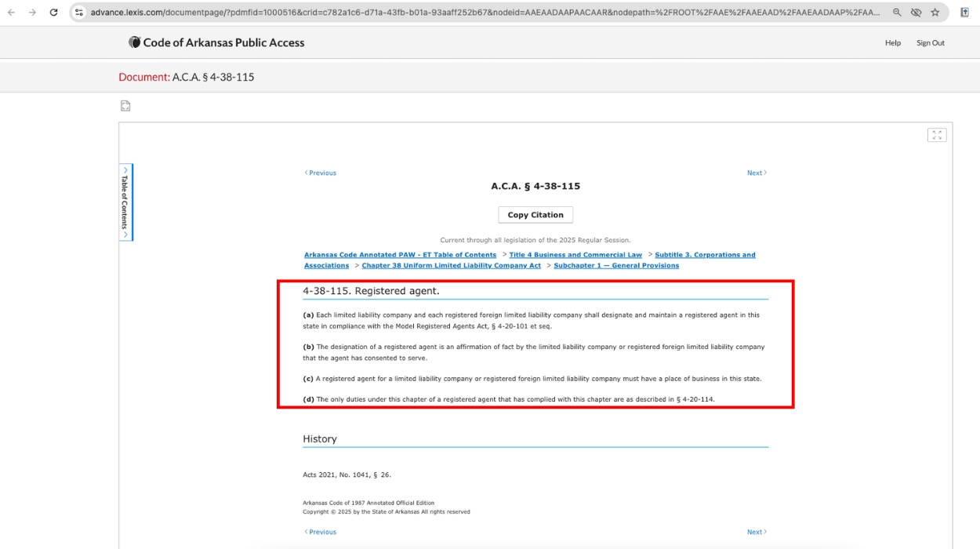Click the browser back arrow

pos(11,13)
